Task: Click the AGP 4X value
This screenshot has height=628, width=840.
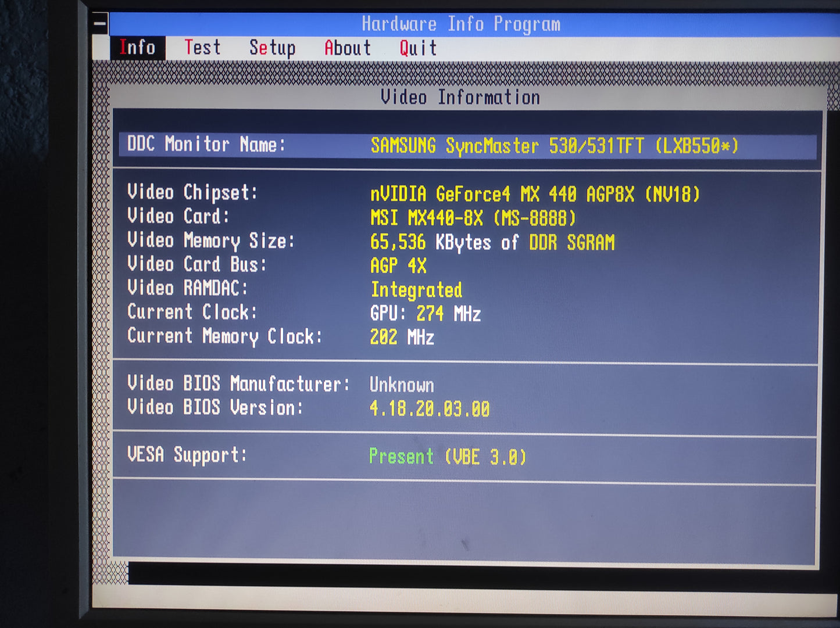Action: pyautogui.click(x=398, y=266)
